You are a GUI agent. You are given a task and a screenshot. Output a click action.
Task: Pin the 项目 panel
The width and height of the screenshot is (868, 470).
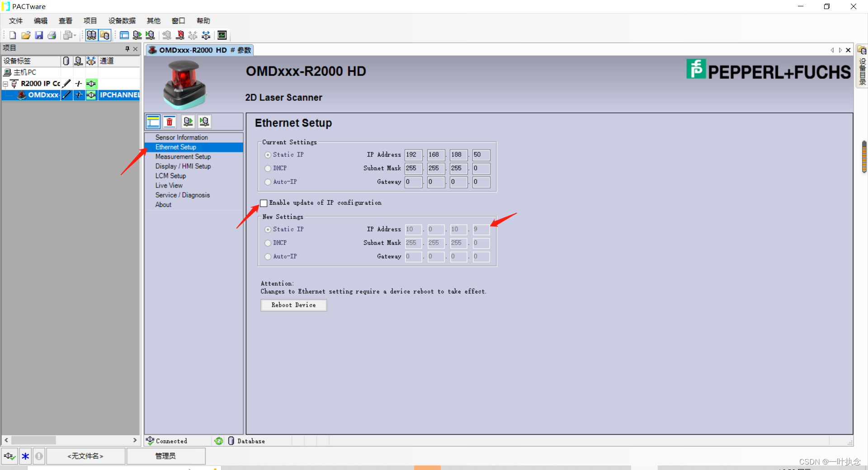pyautogui.click(x=127, y=49)
